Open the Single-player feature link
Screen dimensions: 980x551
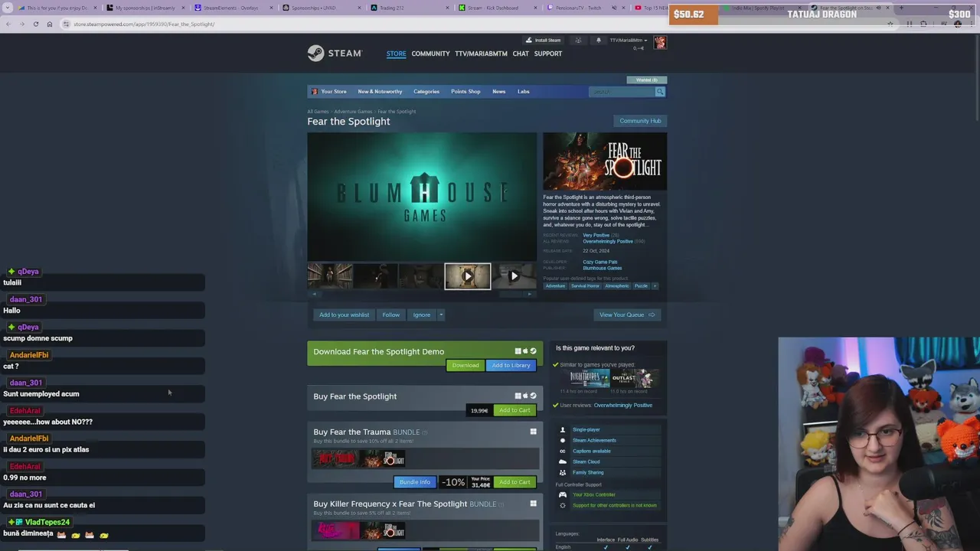[x=586, y=429]
